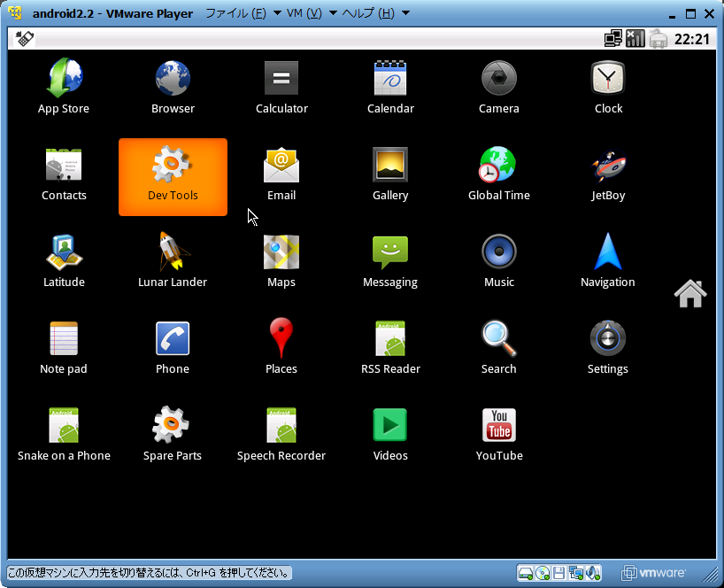The image size is (724, 588).
Task: Expand the VM menu dropdown arrow
Action: (333, 13)
